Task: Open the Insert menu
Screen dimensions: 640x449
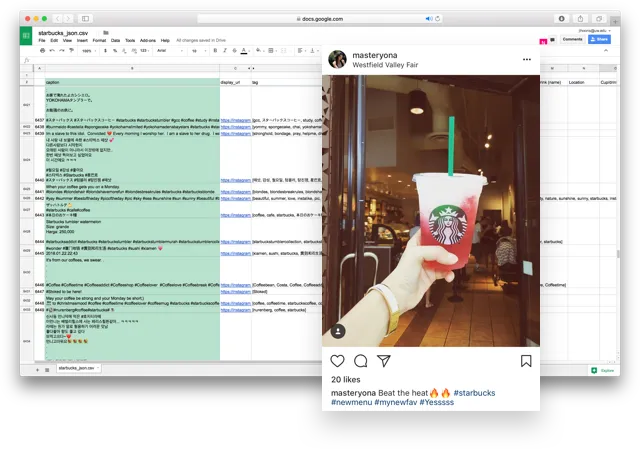Action: click(82, 40)
